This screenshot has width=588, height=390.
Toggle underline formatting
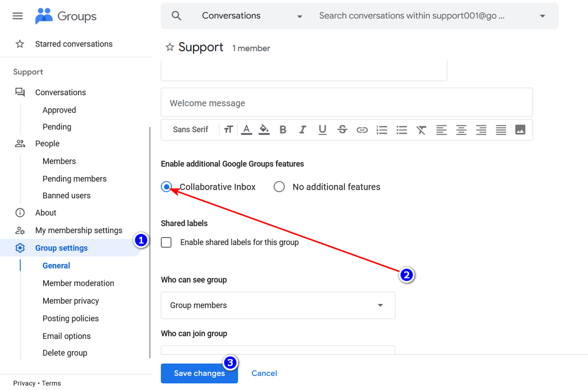pos(322,130)
